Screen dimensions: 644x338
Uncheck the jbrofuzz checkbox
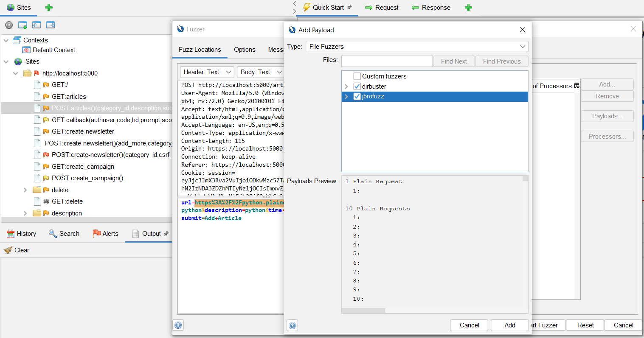(x=357, y=96)
